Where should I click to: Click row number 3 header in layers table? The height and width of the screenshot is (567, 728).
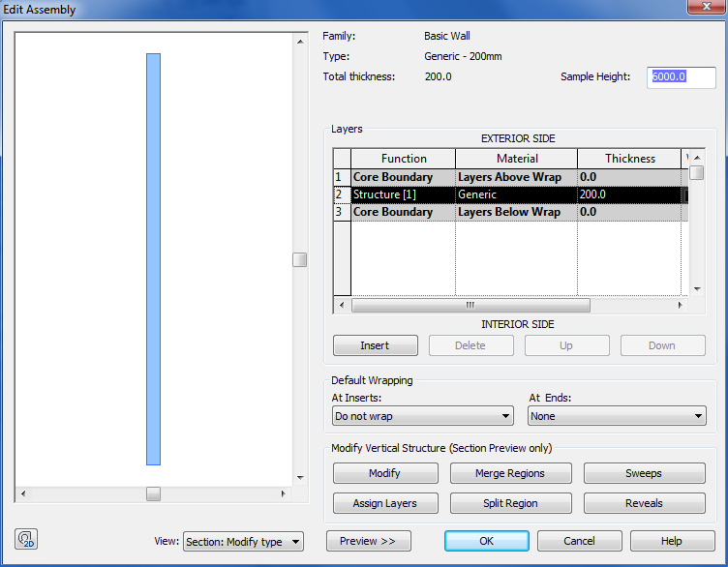[x=342, y=212]
